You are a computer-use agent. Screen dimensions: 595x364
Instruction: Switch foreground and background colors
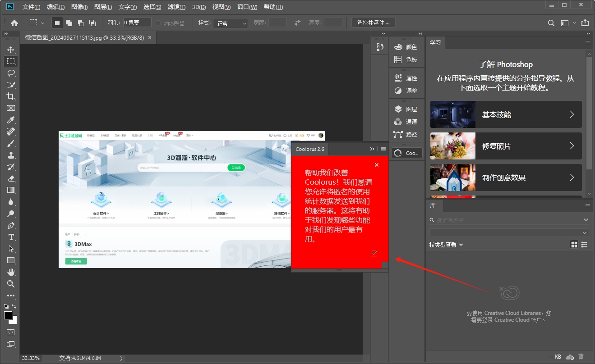[14, 306]
